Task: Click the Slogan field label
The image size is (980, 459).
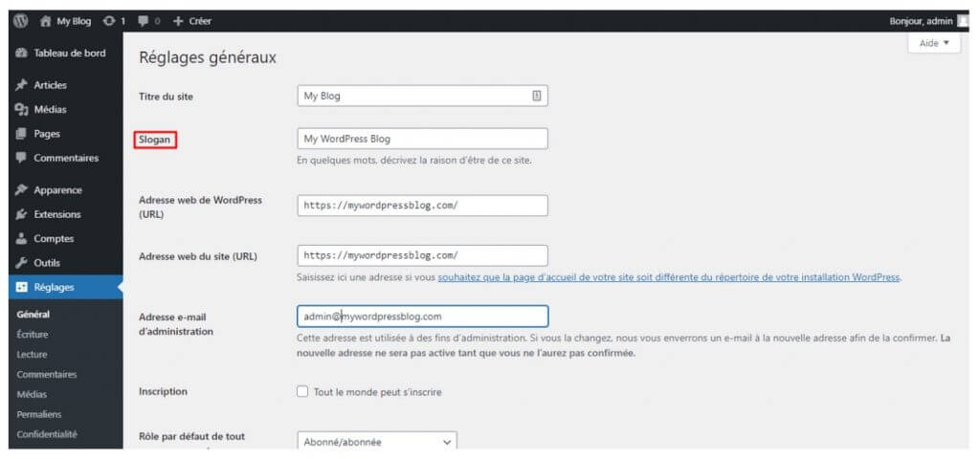Action: point(155,140)
